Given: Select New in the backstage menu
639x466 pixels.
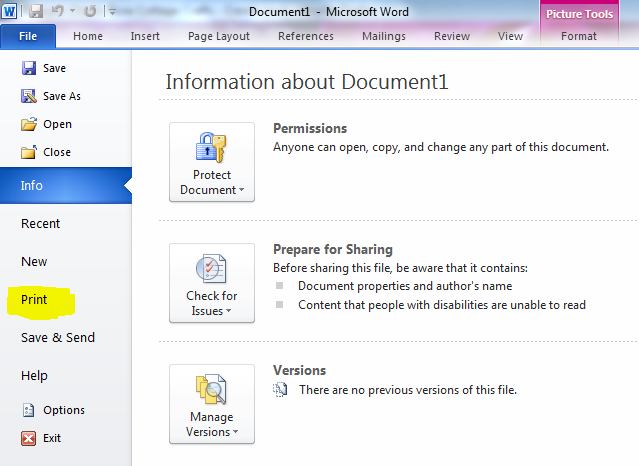Looking at the screenshot, I should [x=34, y=262].
